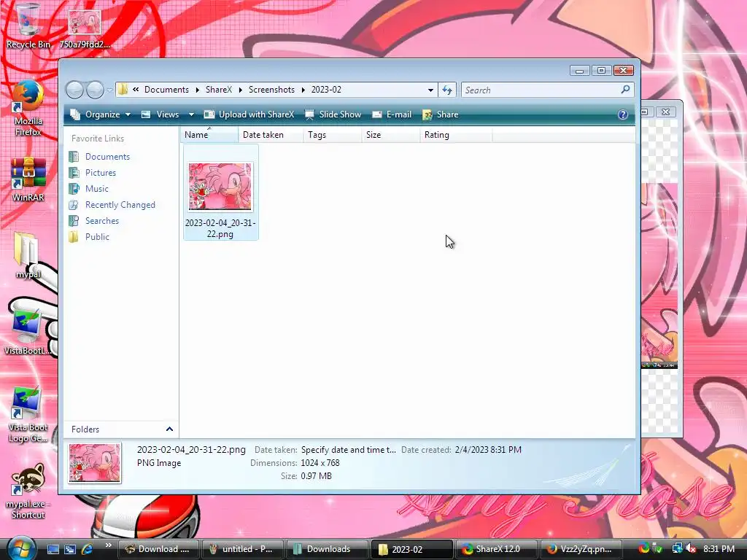Click the E-mail toolbar button
Viewport: 747px width, 560px height.
coord(392,114)
